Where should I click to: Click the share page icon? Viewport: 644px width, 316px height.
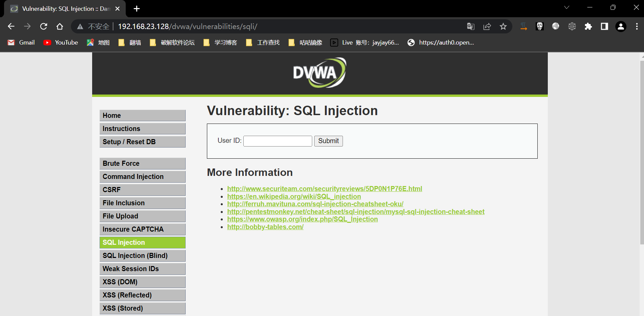(x=487, y=26)
